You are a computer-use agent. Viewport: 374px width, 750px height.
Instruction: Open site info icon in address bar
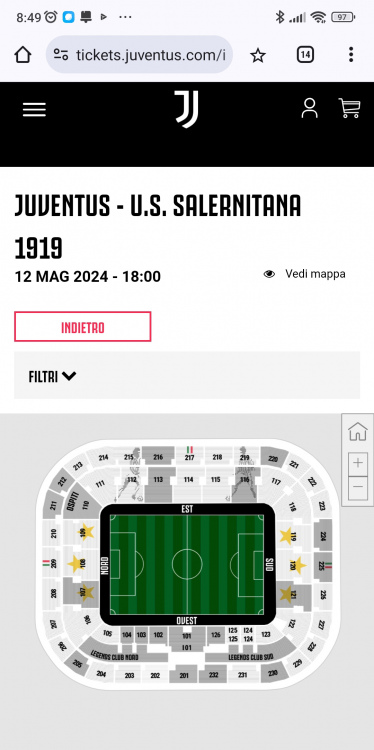(x=60, y=55)
